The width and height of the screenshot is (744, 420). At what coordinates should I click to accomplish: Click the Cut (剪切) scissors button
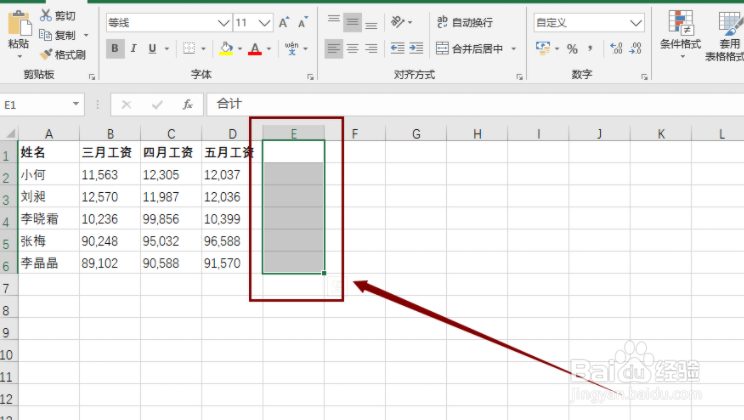tap(57, 16)
